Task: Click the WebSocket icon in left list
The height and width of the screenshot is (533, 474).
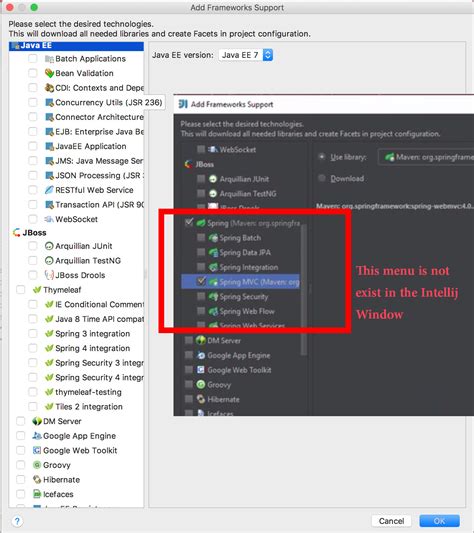Action: coord(49,219)
